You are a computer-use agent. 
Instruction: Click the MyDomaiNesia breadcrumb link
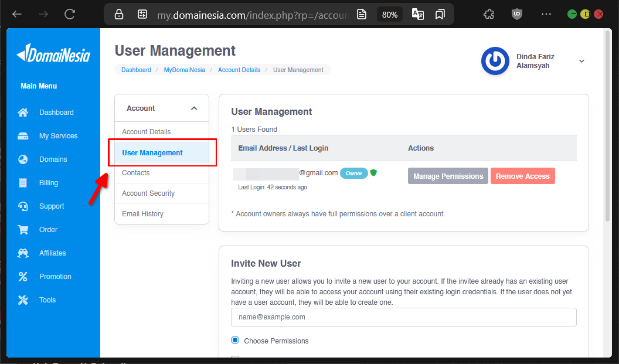tap(185, 70)
